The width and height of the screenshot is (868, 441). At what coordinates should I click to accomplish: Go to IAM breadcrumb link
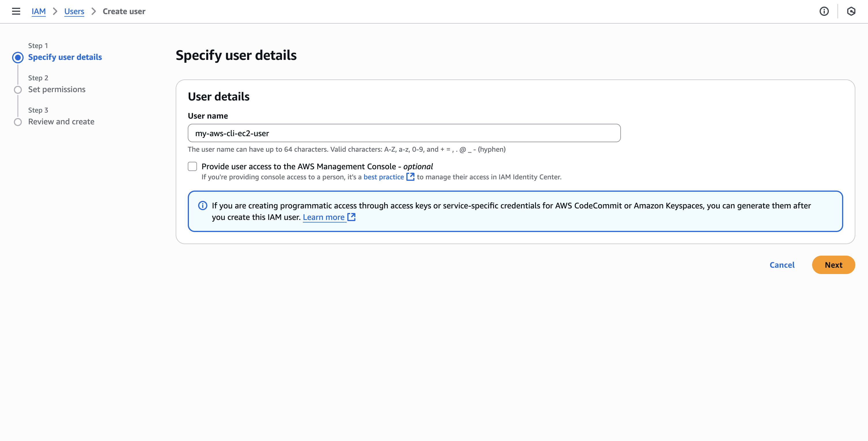(38, 12)
